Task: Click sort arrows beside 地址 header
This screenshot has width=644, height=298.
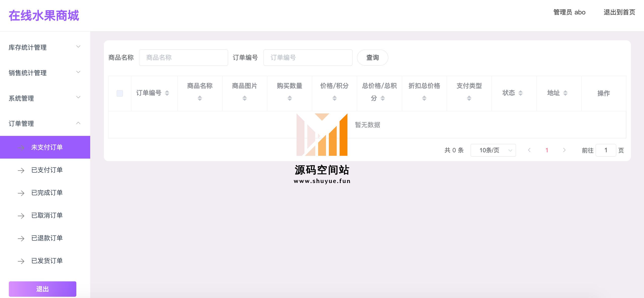Action: (x=565, y=93)
